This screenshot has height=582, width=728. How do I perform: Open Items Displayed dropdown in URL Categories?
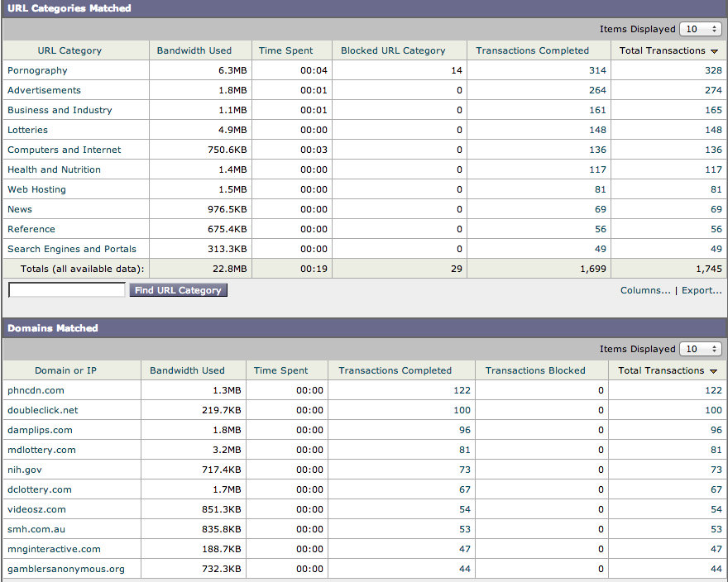coord(700,29)
